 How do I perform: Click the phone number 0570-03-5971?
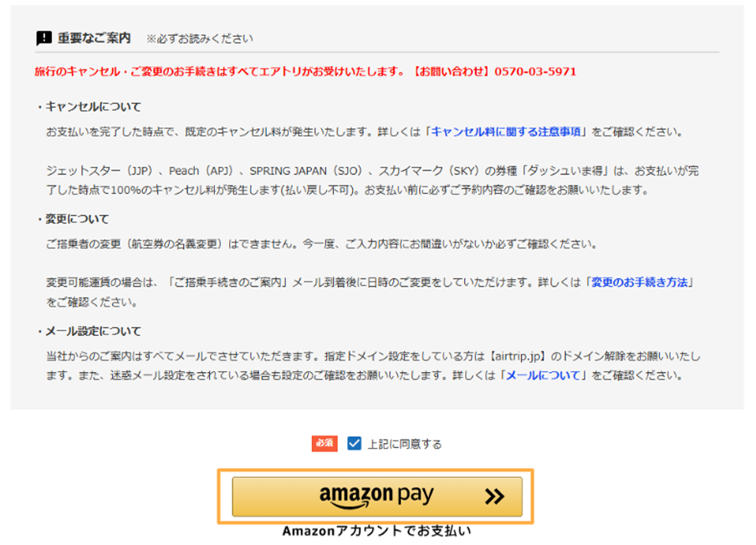(x=535, y=72)
